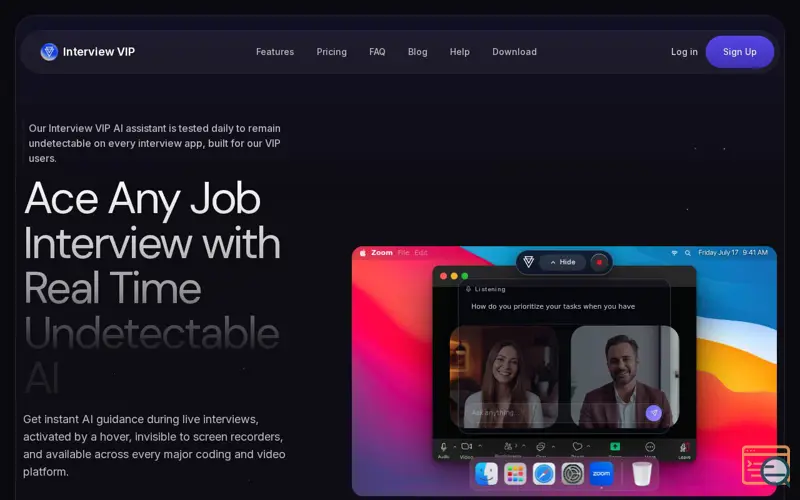Click the Listening status label
Screen dimensions: 800x500
pyautogui.click(x=490, y=289)
